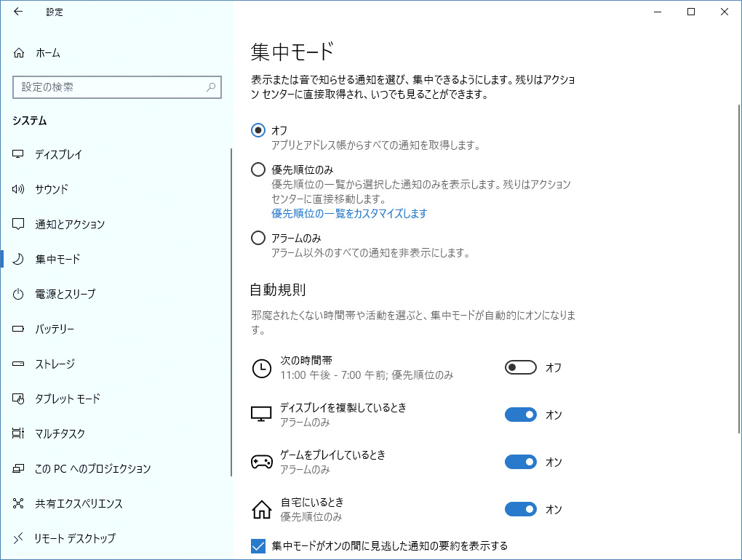Open Sound settings via speaker icon
742x560 pixels.
19,190
